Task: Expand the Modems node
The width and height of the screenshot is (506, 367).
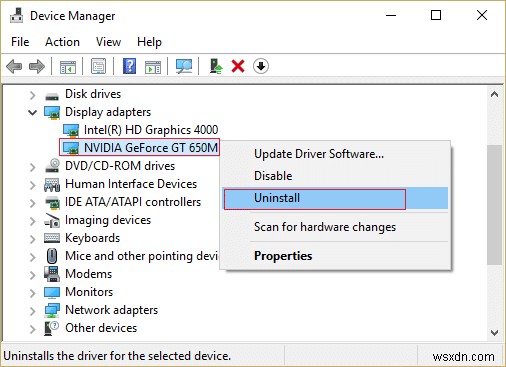Action: pos(32,275)
